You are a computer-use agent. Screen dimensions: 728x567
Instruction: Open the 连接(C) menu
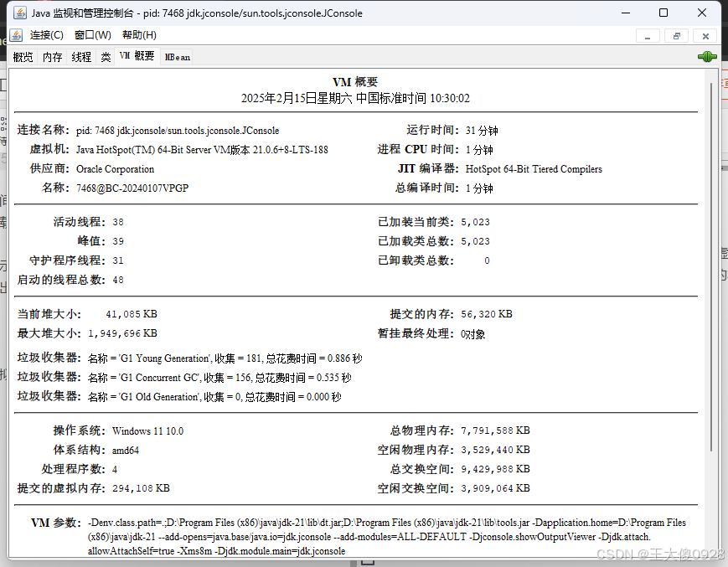coord(46,34)
